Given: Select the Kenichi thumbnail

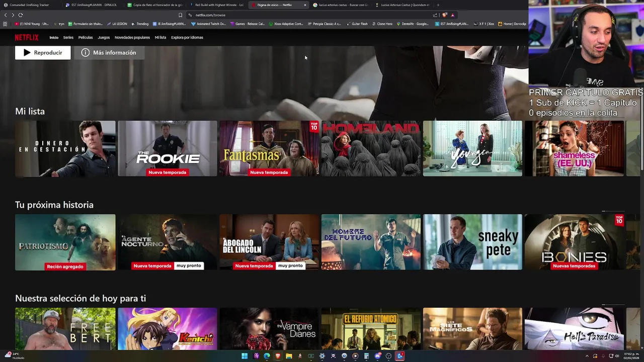Looking at the screenshot, I should click(x=168, y=329).
